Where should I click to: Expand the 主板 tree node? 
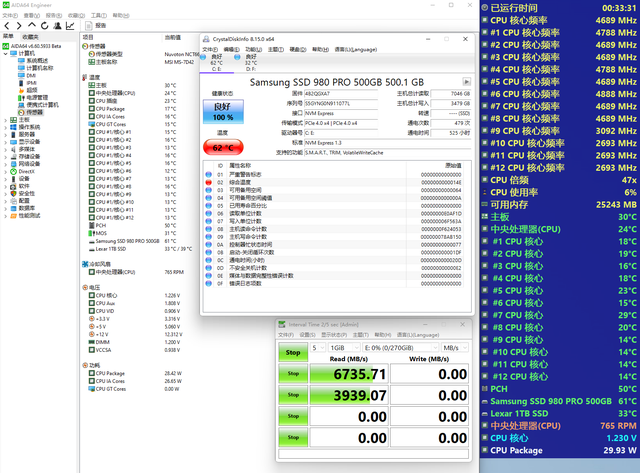(5, 120)
